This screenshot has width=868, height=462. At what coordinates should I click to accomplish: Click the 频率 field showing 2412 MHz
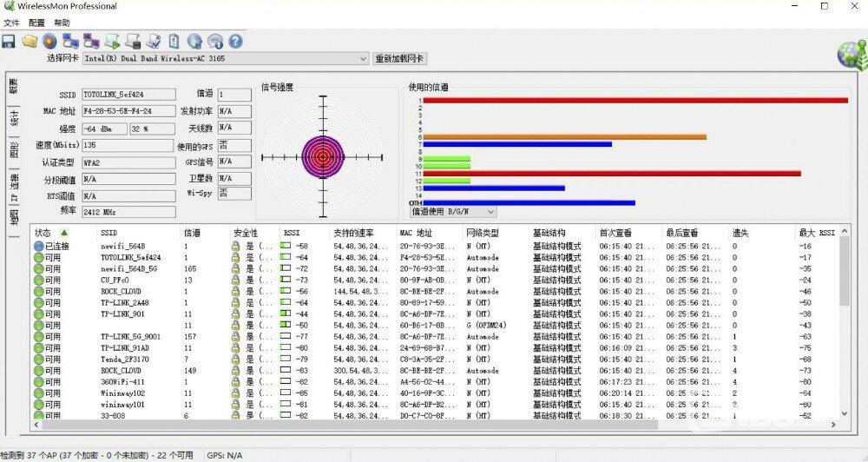click(x=128, y=212)
